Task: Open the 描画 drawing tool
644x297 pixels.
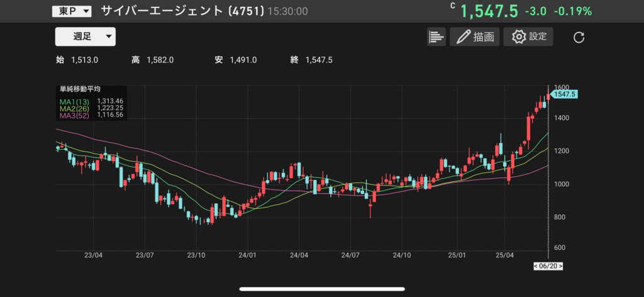Action: (x=474, y=36)
